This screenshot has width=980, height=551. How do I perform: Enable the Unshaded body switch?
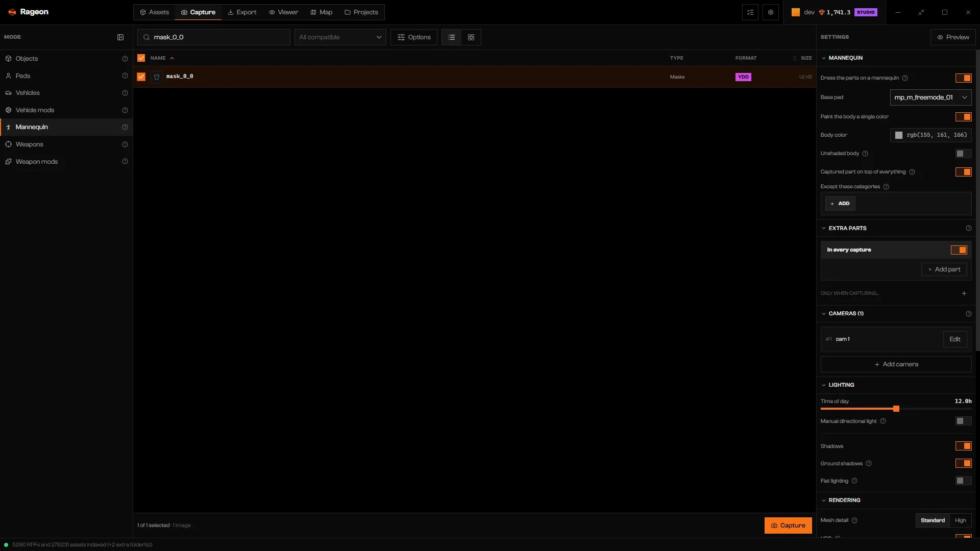click(x=964, y=154)
